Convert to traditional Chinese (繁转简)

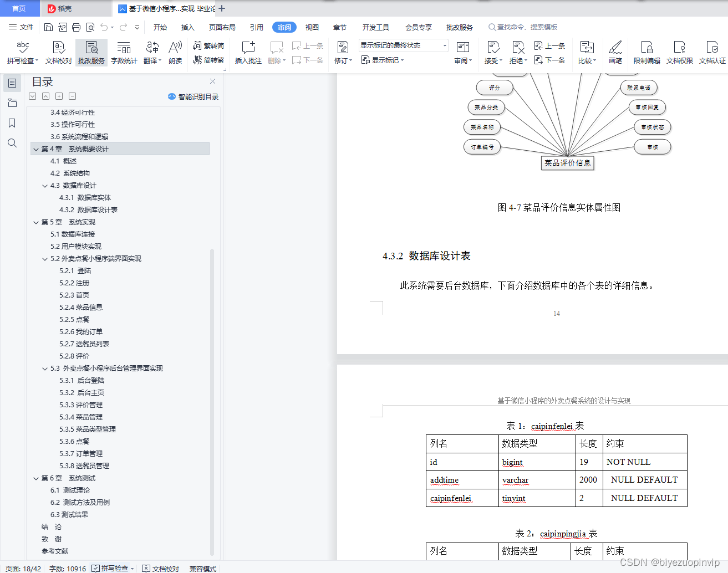point(208,46)
